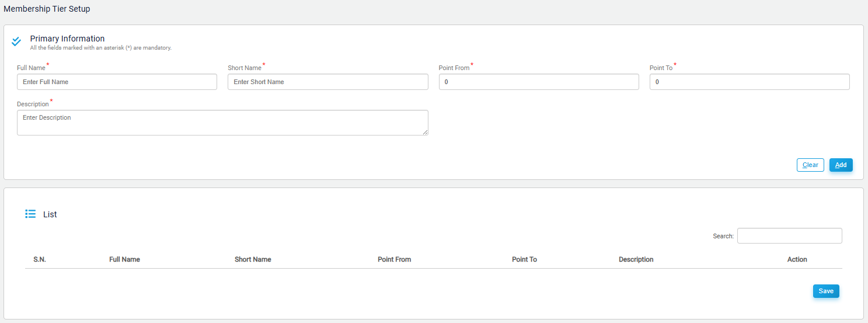Click the Membership Tier Setup page title
The height and width of the screenshot is (323, 868).
point(47,9)
